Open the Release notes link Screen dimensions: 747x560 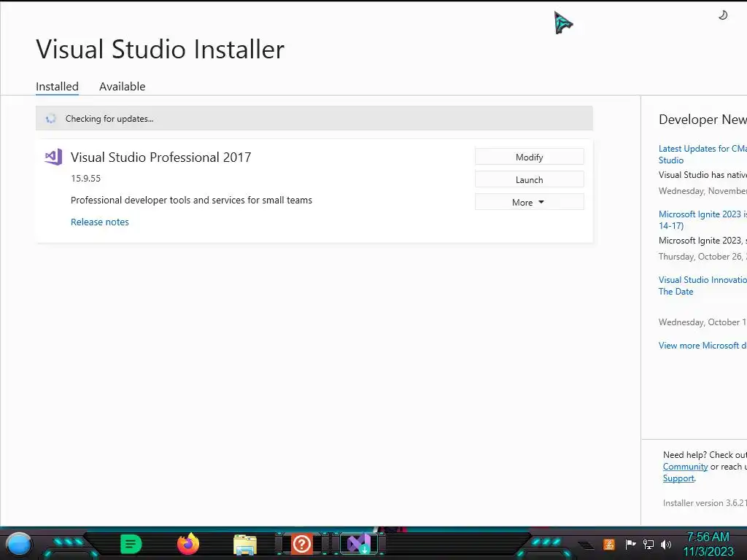click(x=99, y=222)
